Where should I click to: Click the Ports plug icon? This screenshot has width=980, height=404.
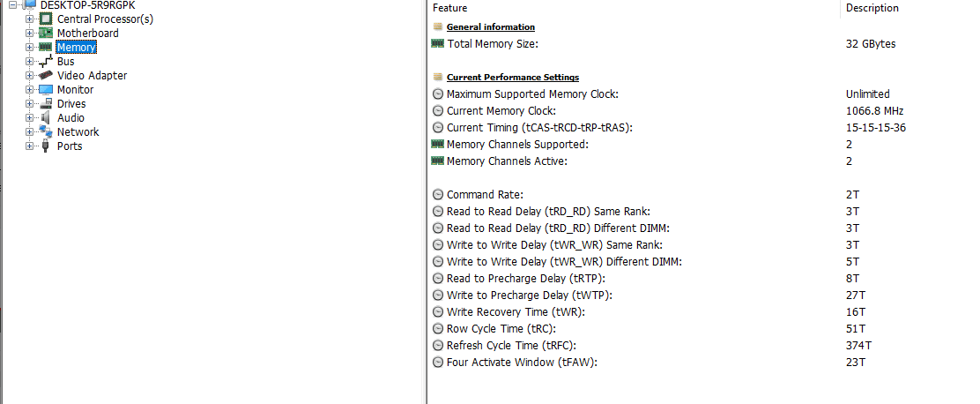[x=46, y=146]
